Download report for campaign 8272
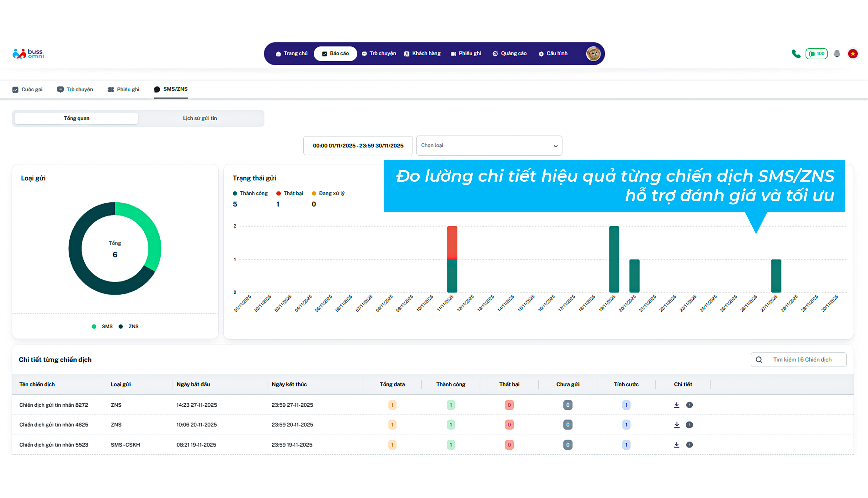Screen dimensions: 868x498 (x=676, y=405)
